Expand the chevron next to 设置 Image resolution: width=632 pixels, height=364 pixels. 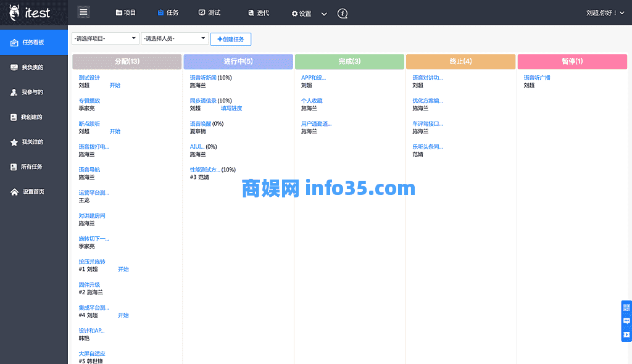[324, 14]
